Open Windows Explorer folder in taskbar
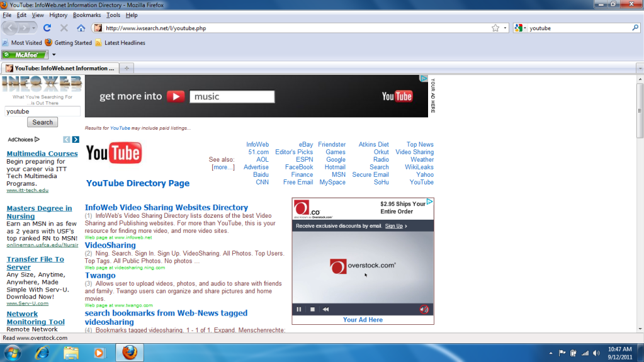The width and height of the screenshot is (644, 362). [71, 353]
